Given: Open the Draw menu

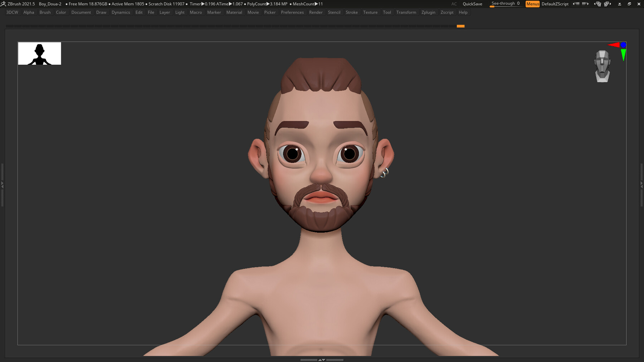Looking at the screenshot, I should (x=101, y=12).
